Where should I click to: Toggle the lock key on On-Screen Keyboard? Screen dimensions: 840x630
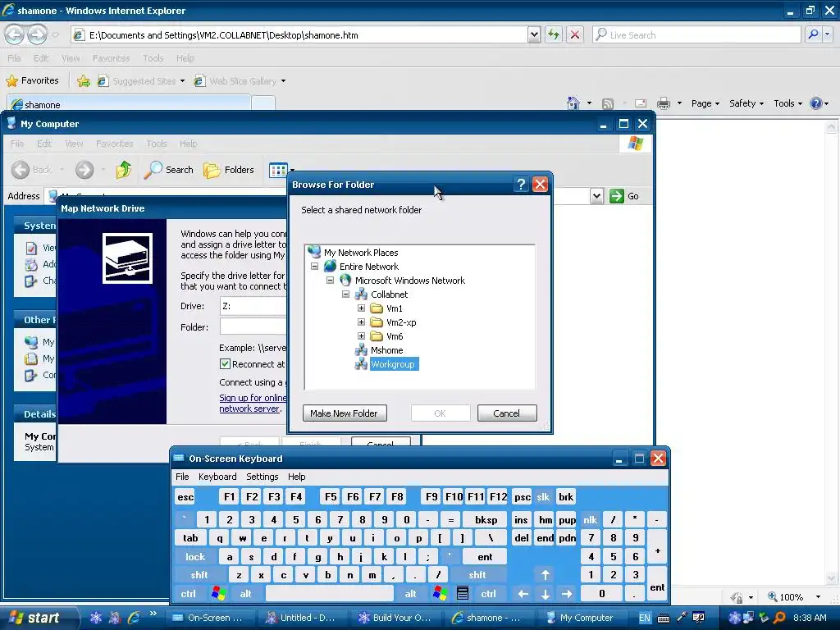pos(195,557)
